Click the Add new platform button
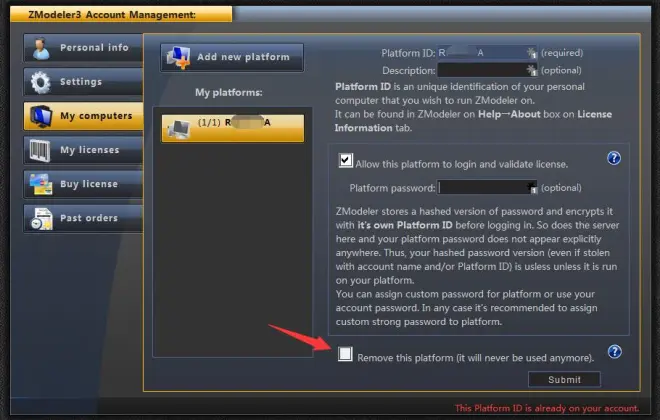The image size is (660, 420). point(232,57)
